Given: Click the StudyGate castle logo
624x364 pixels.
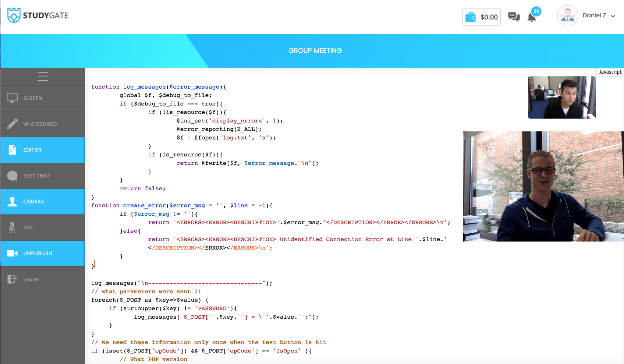Looking at the screenshot, I should [13, 15].
